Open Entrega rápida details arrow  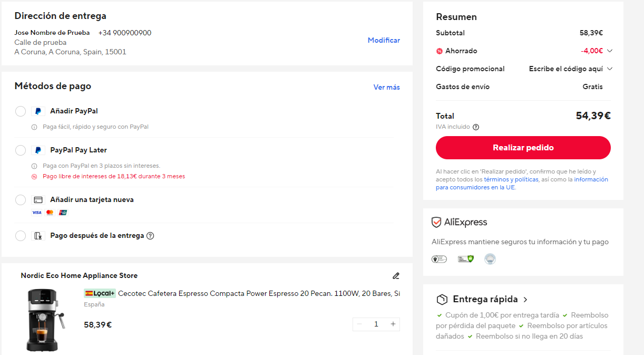pyautogui.click(x=525, y=300)
